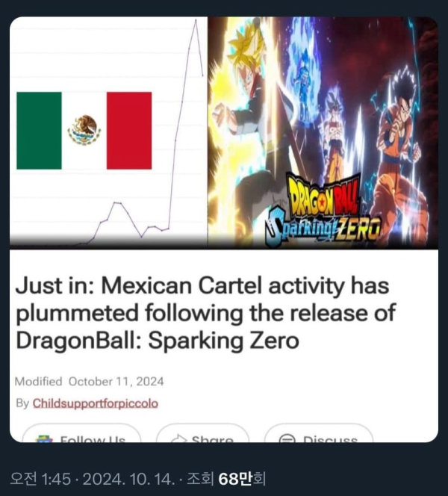
Task: Click the eagle emblem on the Mexican flag
Action: tap(84, 130)
